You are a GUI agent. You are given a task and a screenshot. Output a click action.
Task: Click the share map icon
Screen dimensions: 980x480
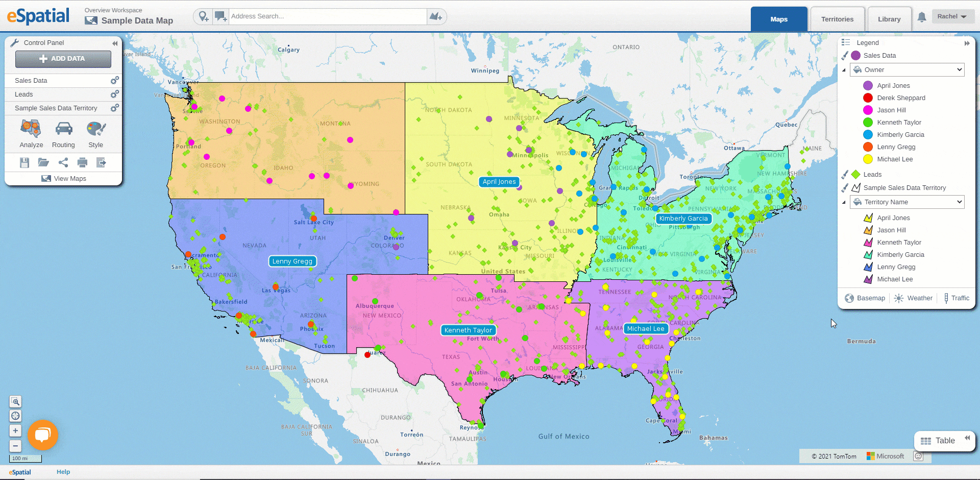click(63, 163)
